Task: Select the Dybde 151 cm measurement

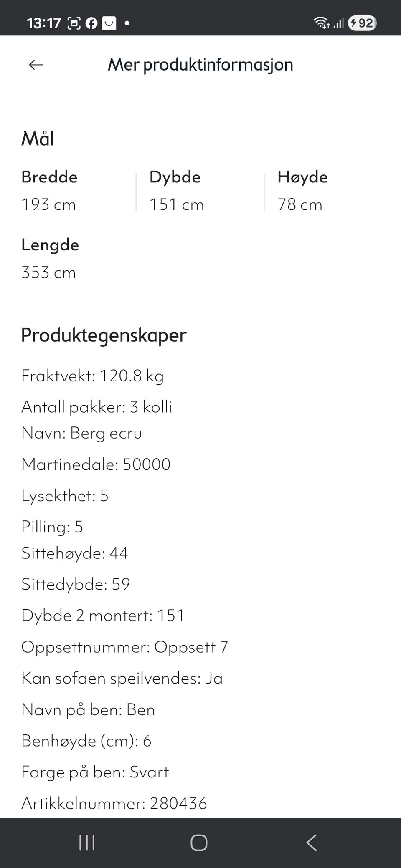Action: 177,191
